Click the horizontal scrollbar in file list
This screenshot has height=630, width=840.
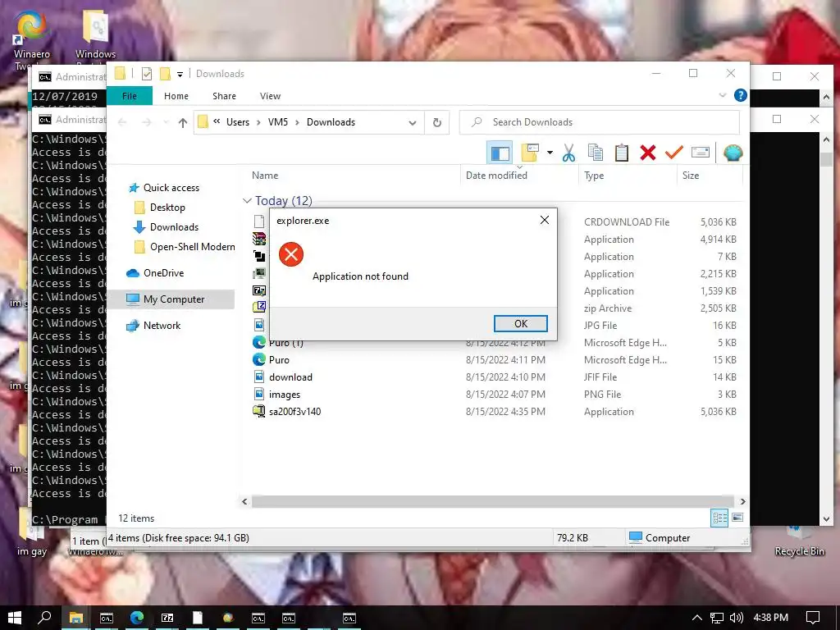(x=492, y=501)
